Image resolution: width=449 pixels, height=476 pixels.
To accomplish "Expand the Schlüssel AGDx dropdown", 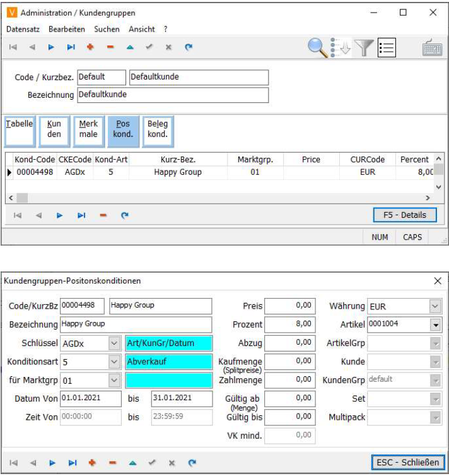I will (x=114, y=343).
